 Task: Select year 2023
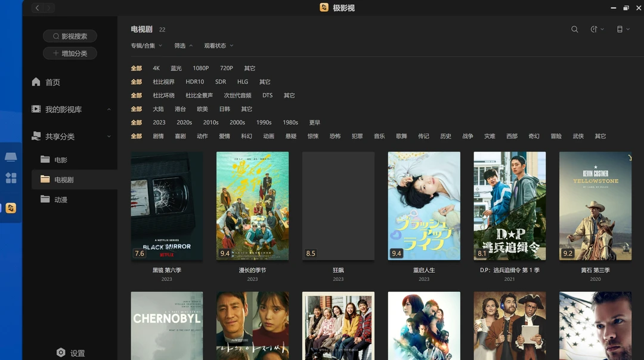159,122
